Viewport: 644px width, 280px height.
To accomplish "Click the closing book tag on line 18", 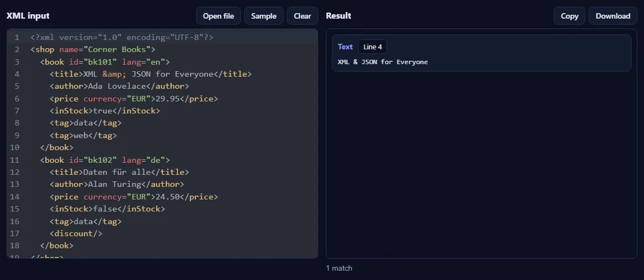I will point(57,245).
